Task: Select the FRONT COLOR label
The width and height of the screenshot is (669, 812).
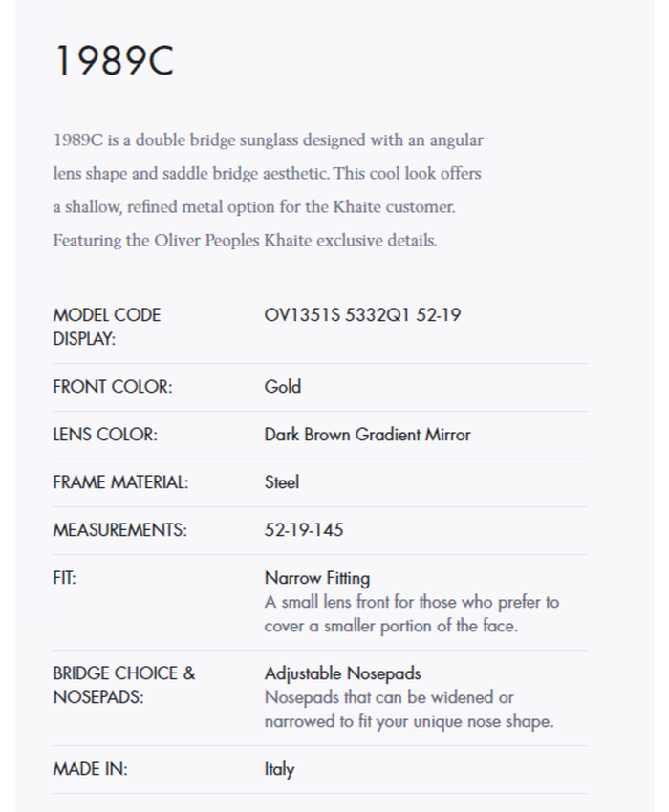Action: (112, 387)
